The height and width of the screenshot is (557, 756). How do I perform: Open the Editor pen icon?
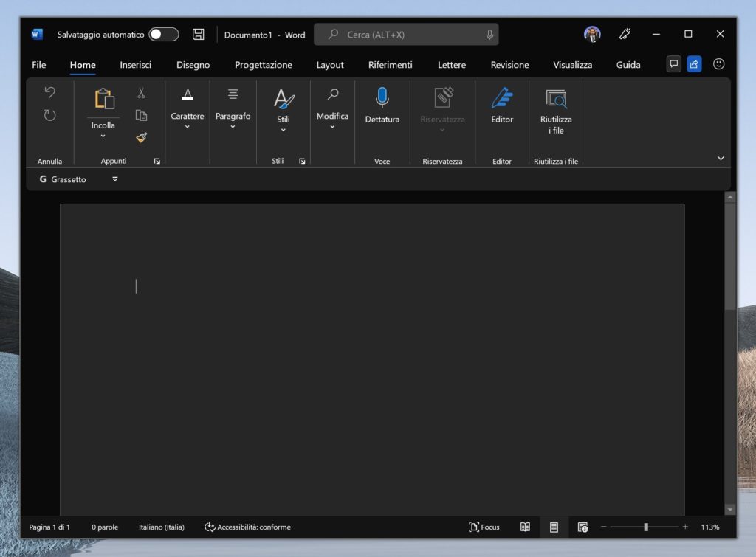(502, 97)
